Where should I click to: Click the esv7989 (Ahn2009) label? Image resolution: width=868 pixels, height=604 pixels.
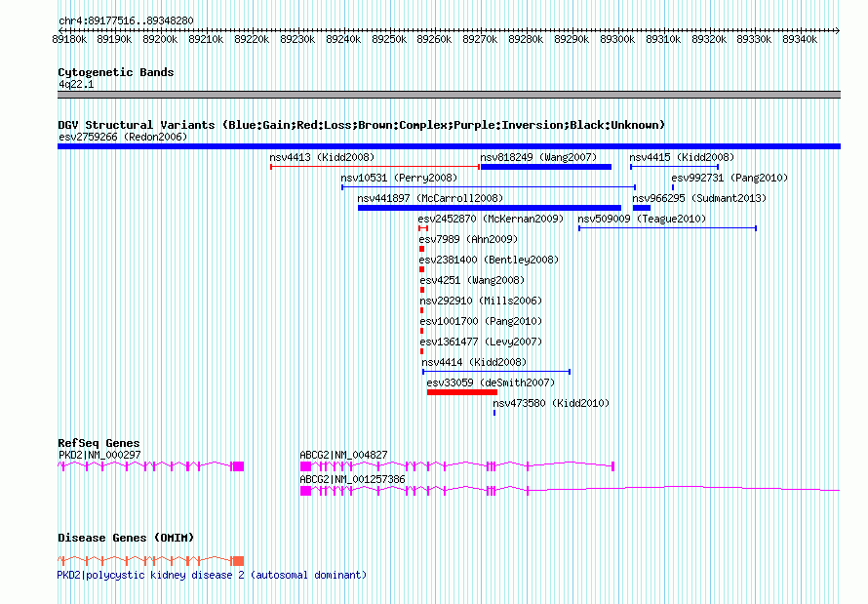tap(468, 239)
